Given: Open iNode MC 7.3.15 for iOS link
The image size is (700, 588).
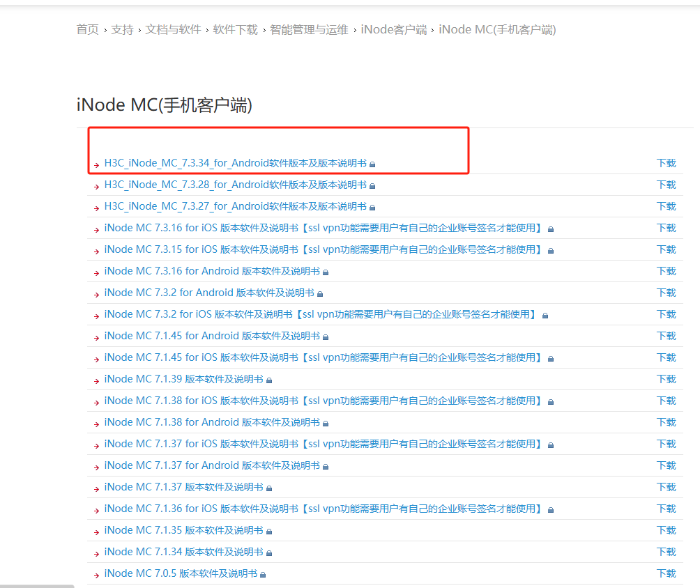Looking at the screenshot, I should coord(324,249).
